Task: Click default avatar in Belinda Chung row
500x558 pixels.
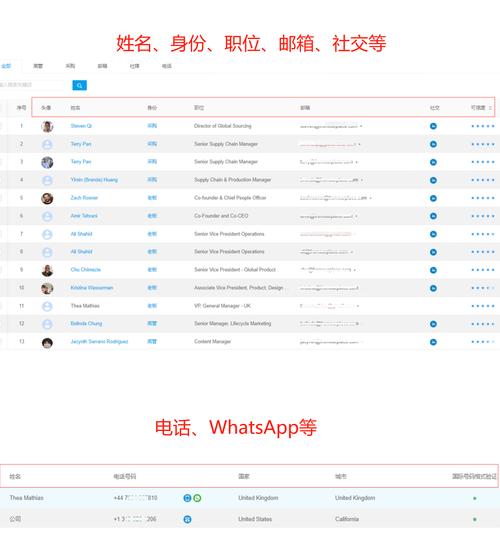Action: click(x=47, y=324)
